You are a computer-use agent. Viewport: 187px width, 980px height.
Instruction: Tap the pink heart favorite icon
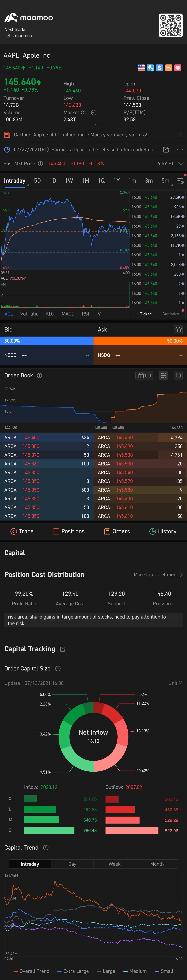tap(178, 68)
